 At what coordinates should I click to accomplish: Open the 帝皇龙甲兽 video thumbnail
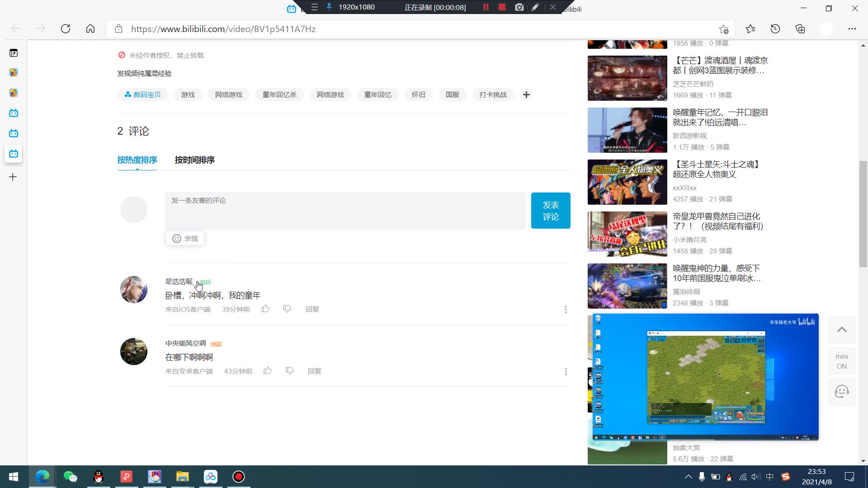[x=627, y=234]
